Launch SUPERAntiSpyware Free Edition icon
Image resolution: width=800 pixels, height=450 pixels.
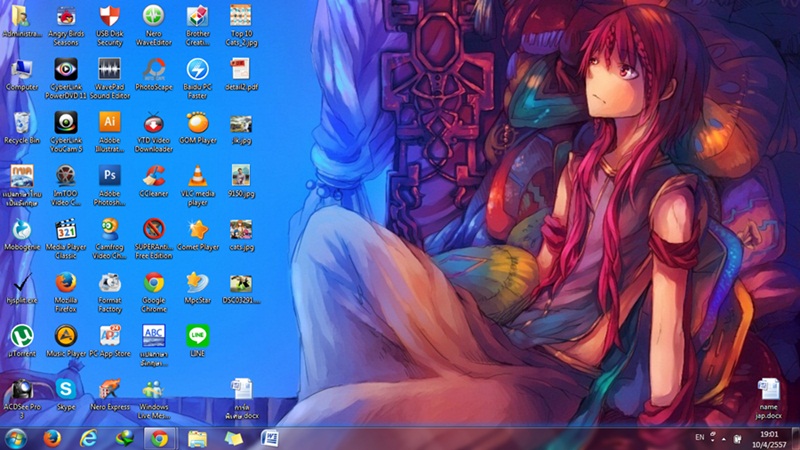[x=154, y=239]
